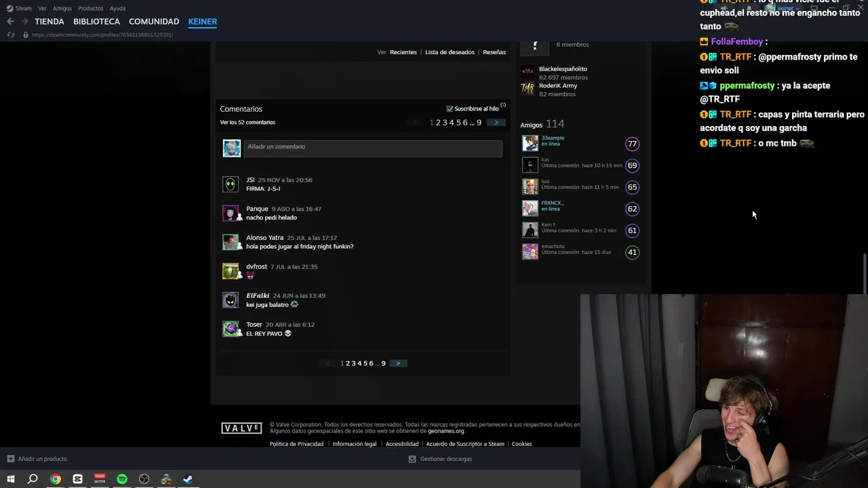Open the Amigos 114 friends list
Image resolution: width=868 pixels, height=488 pixels.
[542, 124]
